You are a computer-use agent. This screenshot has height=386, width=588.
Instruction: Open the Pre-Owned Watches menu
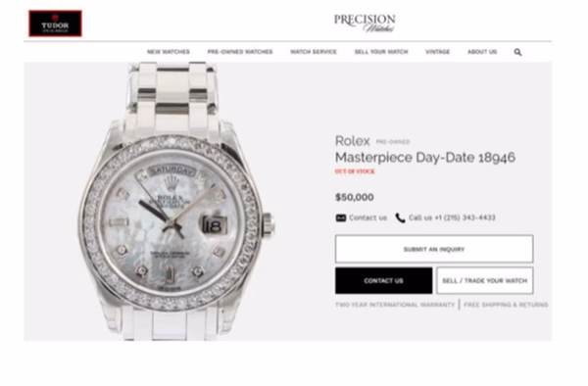point(240,52)
